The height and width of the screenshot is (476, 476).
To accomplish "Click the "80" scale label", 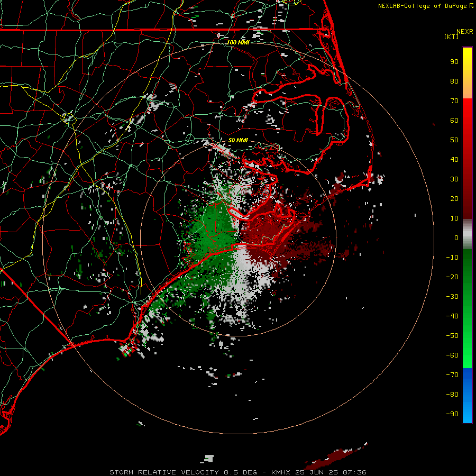I will tap(454, 81).
